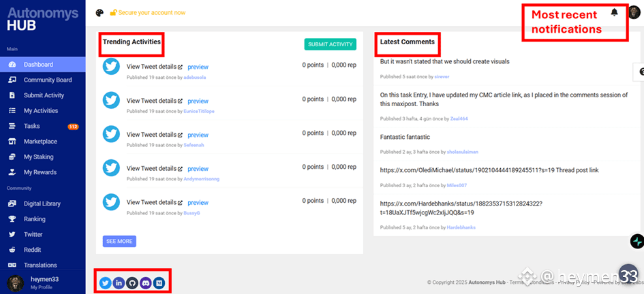Click the SUBMIT ACTIVITY button
Image resolution: width=644 pixels, height=294 pixels.
[331, 44]
